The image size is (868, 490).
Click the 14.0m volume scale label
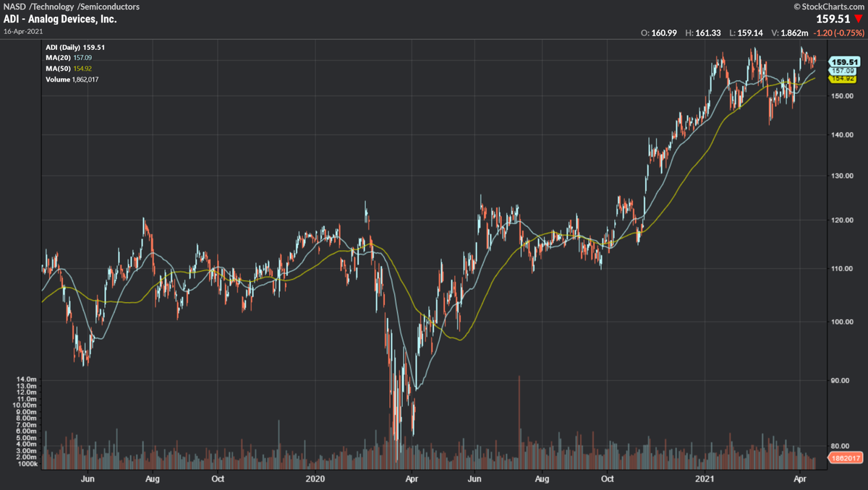[x=28, y=379]
